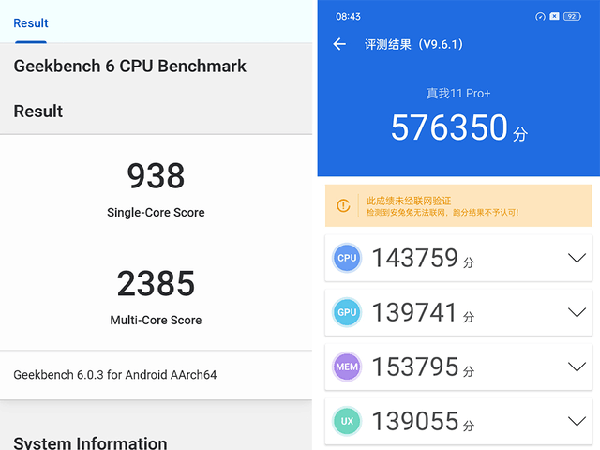Viewport: 600px width, 450px height.
Task: Expand the MEM score details chevron
Action: coord(576,366)
